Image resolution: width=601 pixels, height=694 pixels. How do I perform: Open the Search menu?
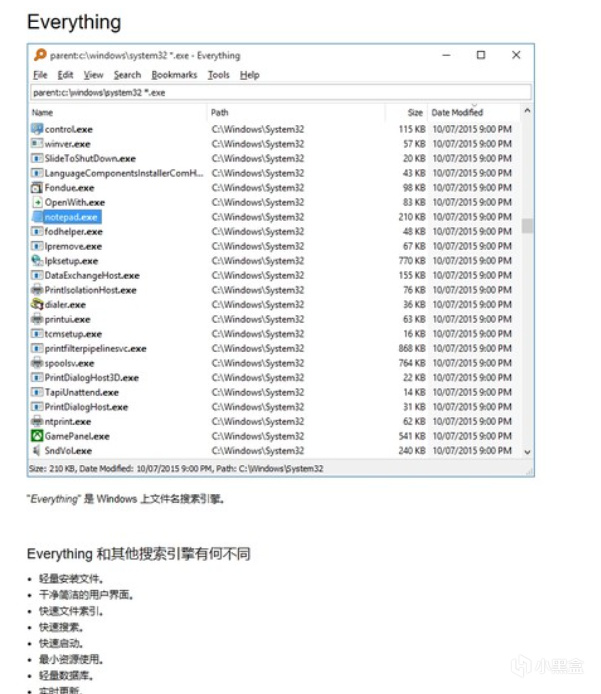pyautogui.click(x=127, y=75)
